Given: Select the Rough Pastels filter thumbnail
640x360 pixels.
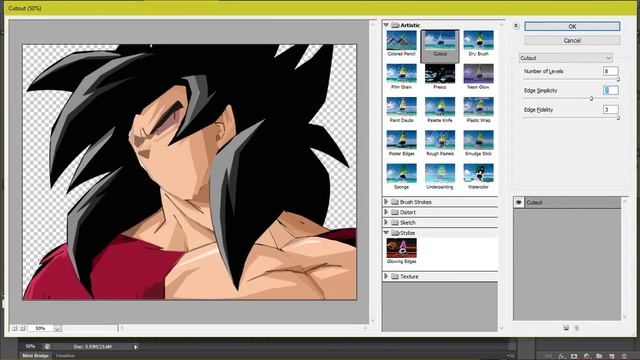Looking at the screenshot, I should click(x=440, y=140).
